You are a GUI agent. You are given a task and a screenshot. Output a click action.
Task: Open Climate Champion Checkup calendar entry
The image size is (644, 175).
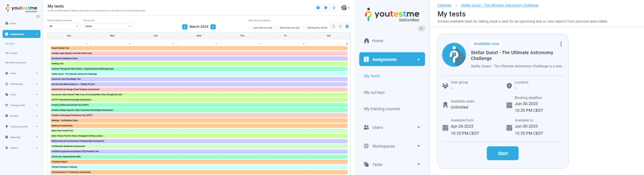tap(199, 167)
